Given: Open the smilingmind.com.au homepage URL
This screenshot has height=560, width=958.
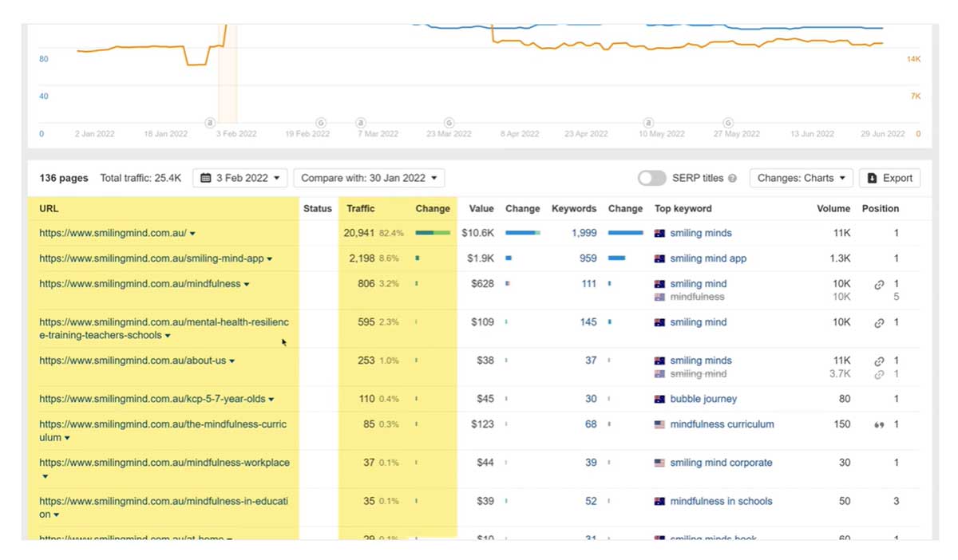Looking at the screenshot, I should (113, 233).
